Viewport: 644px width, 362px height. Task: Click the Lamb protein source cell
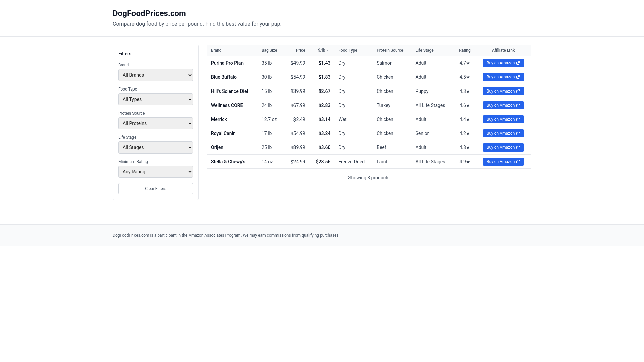tap(382, 162)
